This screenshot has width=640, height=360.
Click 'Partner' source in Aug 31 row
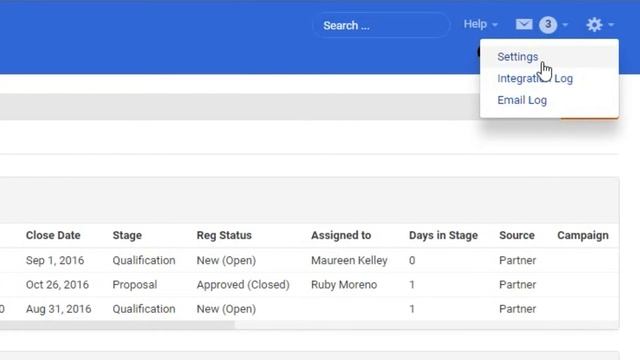click(x=517, y=309)
